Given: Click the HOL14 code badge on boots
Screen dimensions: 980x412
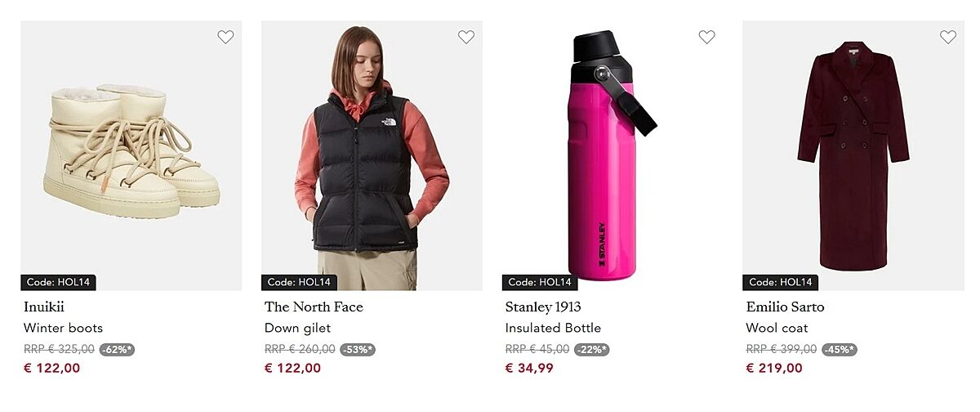Looking at the screenshot, I should point(59,282).
